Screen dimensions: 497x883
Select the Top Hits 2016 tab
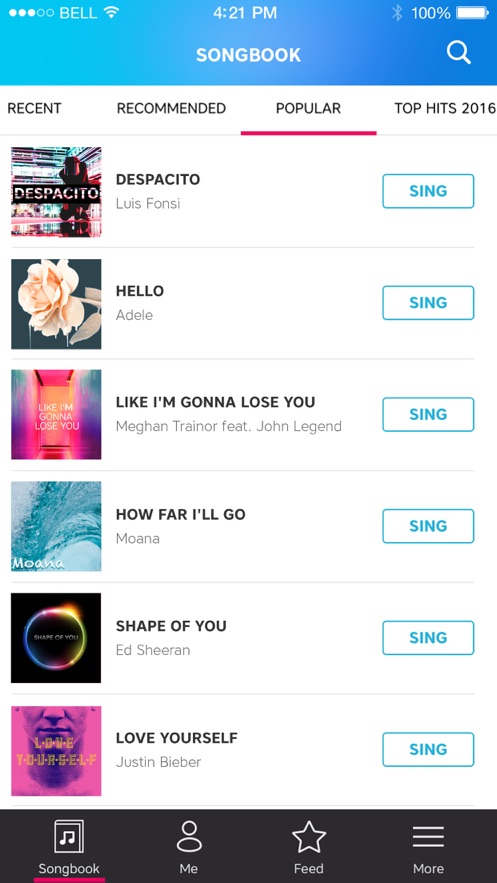(445, 108)
